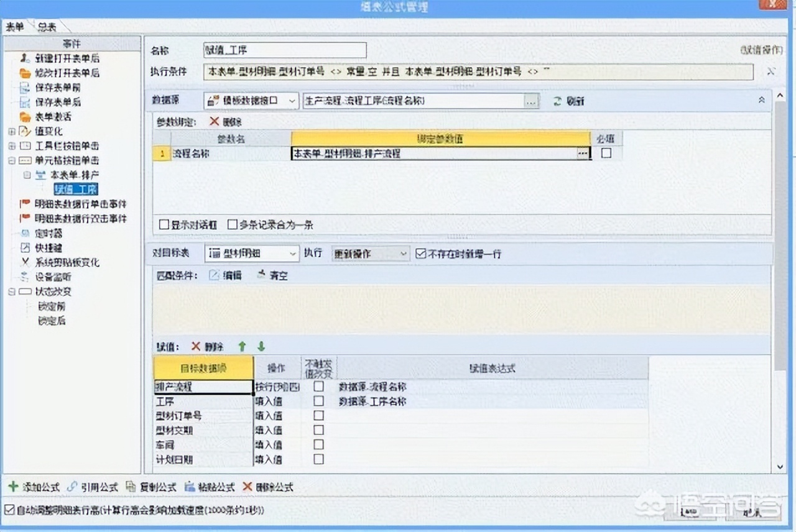Open the 更新操作 execute dropdown
Image resolution: width=796 pixels, height=532 pixels.
tap(404, 254)
